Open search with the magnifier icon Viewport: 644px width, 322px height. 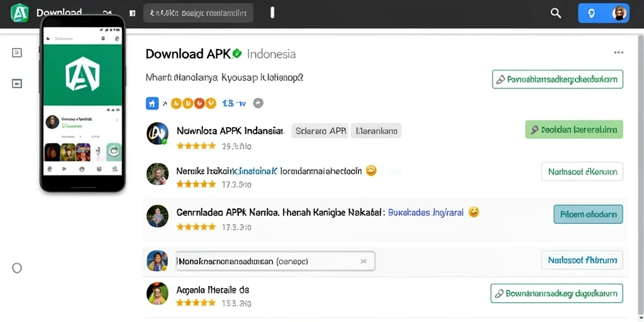tap(556, 13)
